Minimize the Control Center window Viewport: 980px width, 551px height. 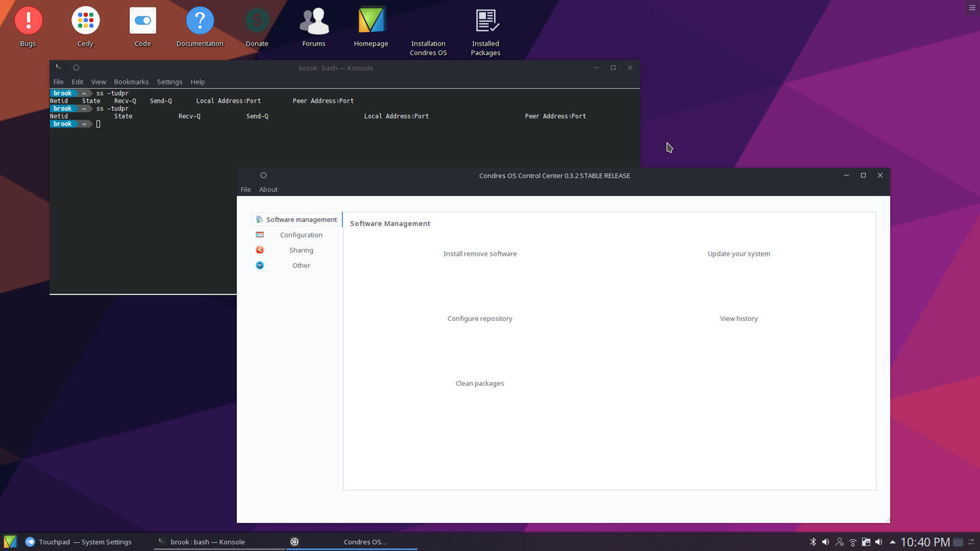point(847,176)
